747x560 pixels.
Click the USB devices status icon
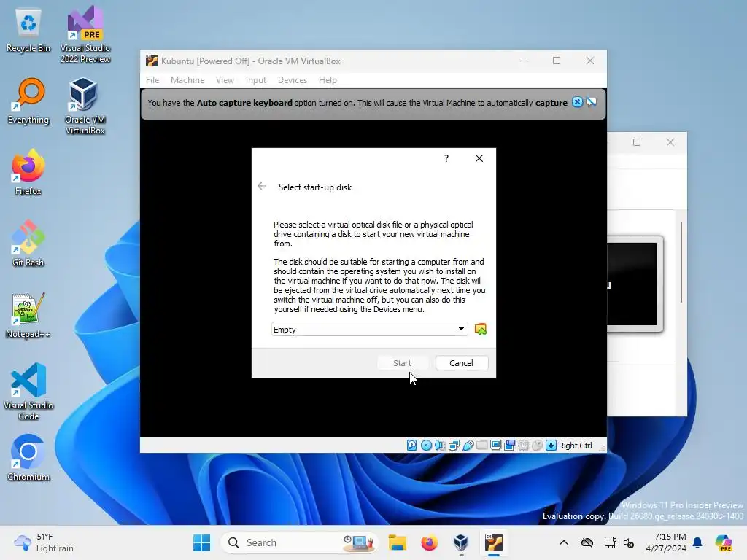[468, 446]
